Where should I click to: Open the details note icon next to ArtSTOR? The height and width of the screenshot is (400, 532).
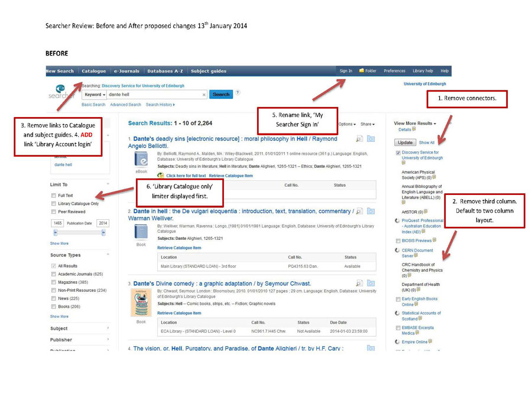tap(426, 212)
